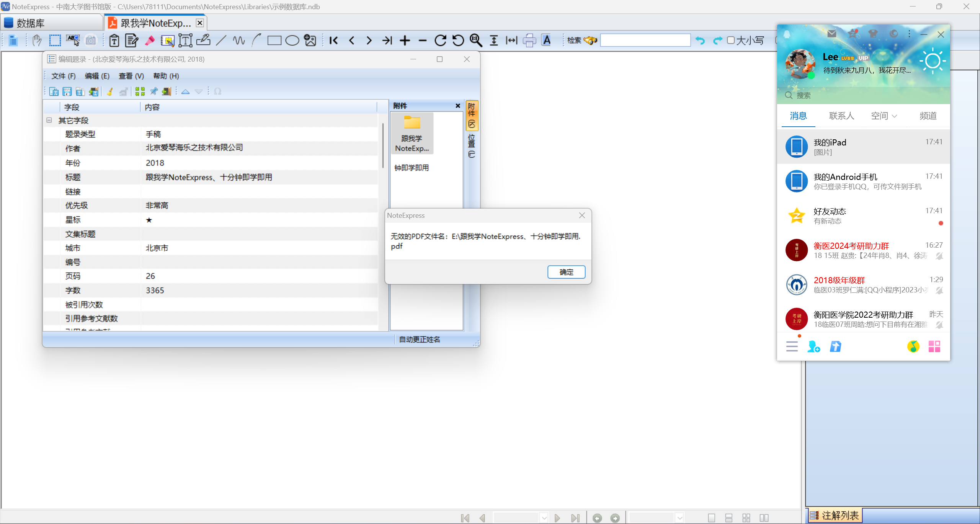Screen dimensions: 980x524
Task: Insert image annotation tool
Action: coord(310,40)
